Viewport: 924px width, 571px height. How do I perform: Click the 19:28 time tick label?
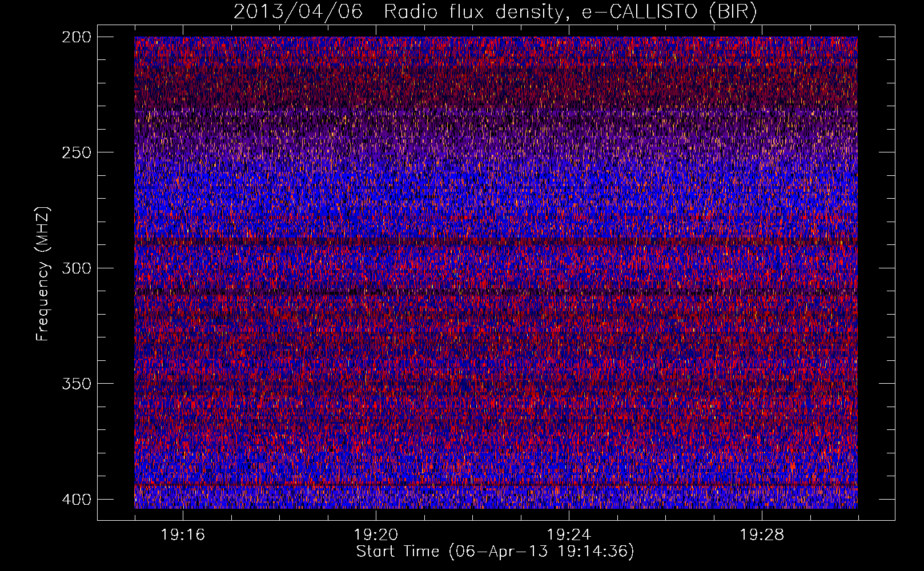[x=762, y=534]
